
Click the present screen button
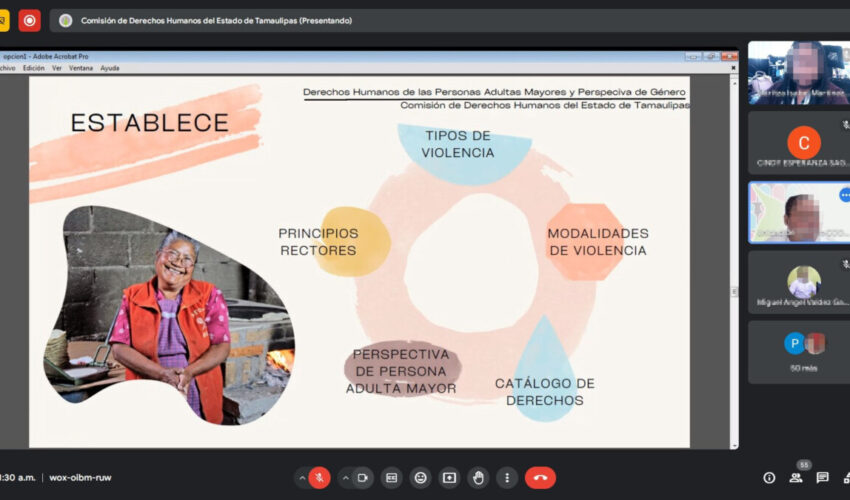coord(449,478)
